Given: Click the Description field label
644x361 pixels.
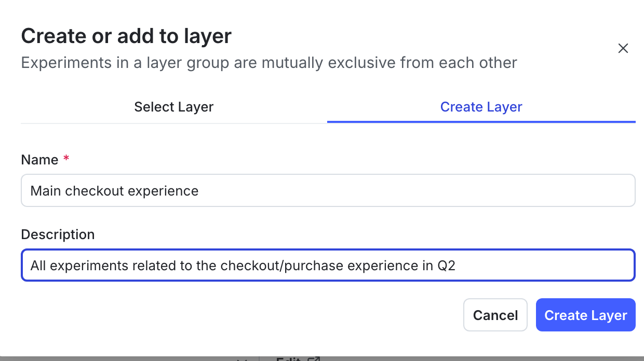Looking at the screenshot, I should [58, 234].
